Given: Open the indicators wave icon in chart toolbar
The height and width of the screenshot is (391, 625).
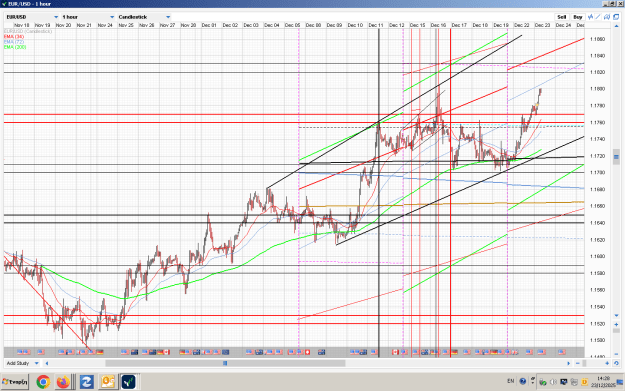Looking at the screenshot, I should pos(590,17).
